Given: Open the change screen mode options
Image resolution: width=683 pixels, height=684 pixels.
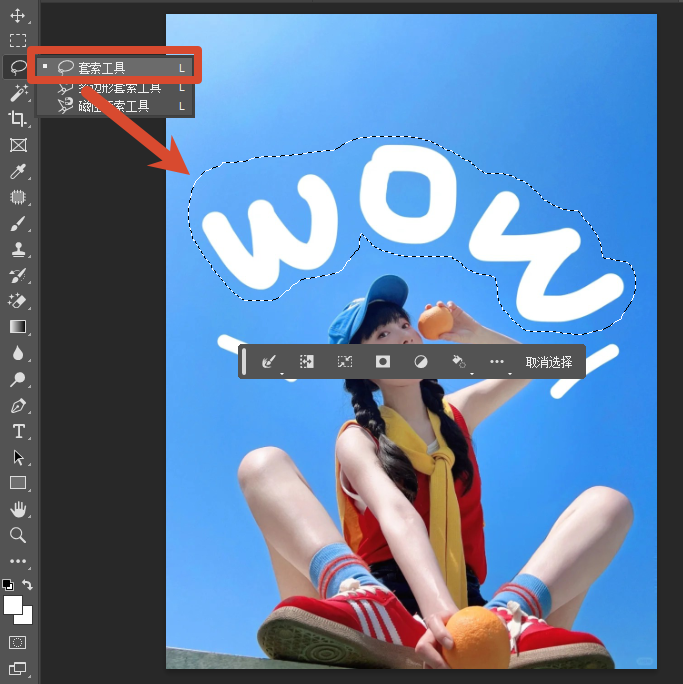Looking at the screenshot, I should (x=17, y=668).
